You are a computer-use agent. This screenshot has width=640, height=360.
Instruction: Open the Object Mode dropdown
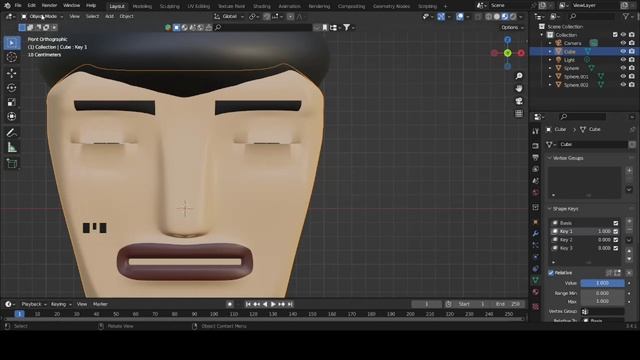(x=42, y=16)
